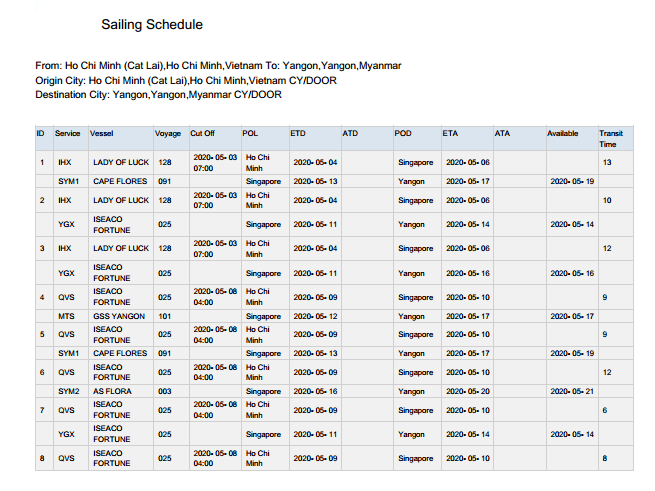Image resolution: width=655 pixels, height=491 pixels.
Task: Click transit time value 13
Action: pos(607,162)
